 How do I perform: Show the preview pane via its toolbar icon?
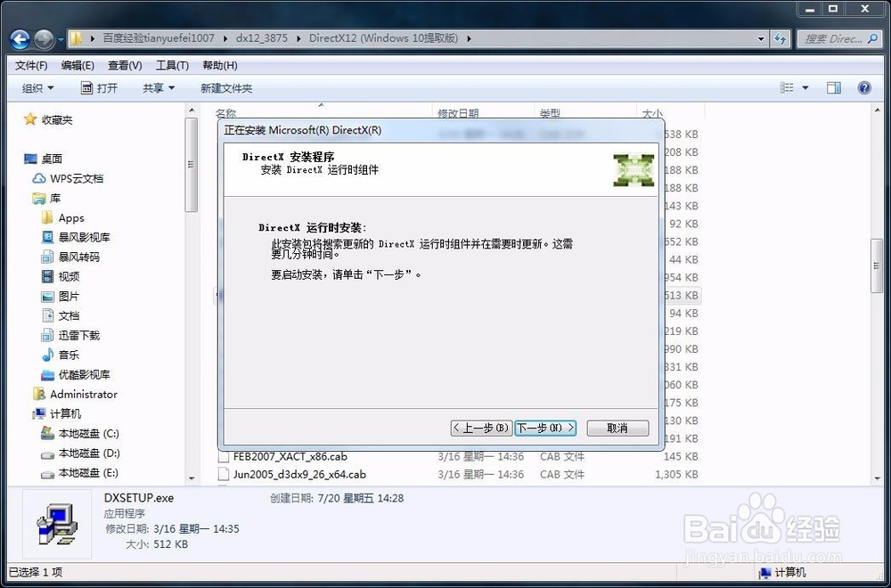pos(834,87)
